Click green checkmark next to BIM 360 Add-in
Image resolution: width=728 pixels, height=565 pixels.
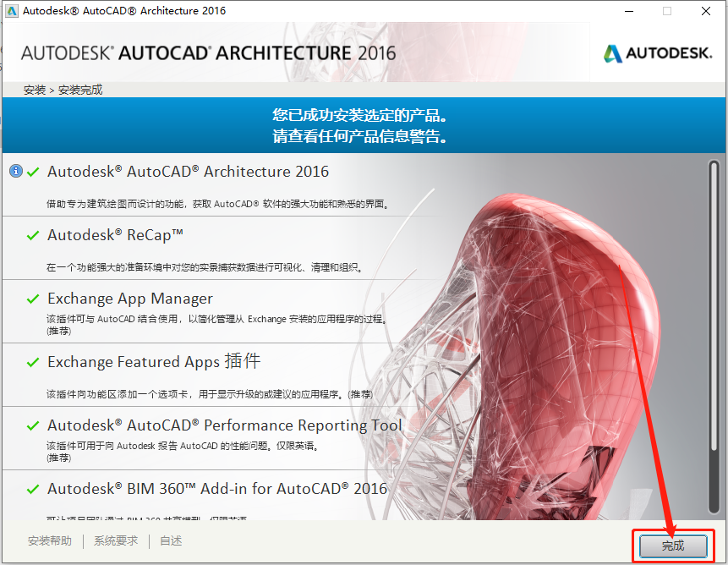coord(33,489)
